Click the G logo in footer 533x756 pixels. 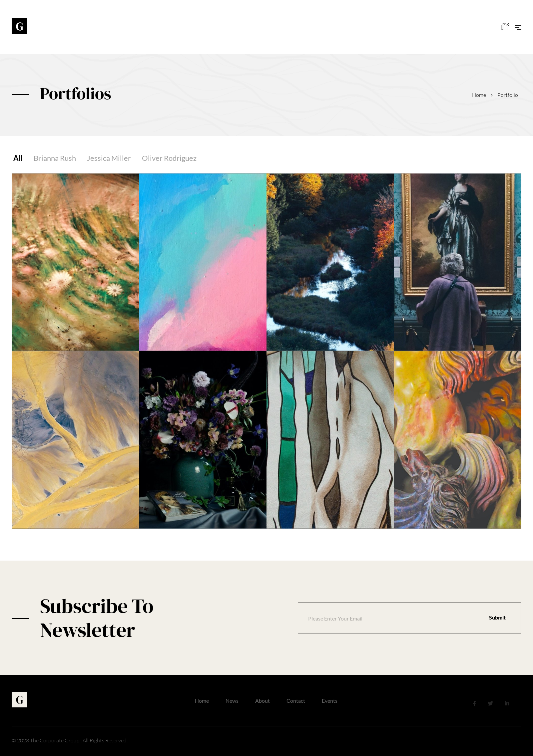click(x=19, y=699)
